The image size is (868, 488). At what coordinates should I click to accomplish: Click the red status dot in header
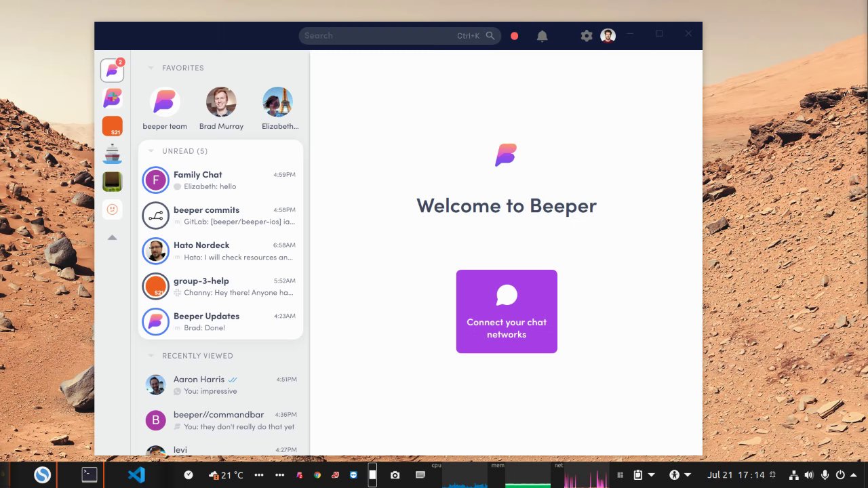515,36
